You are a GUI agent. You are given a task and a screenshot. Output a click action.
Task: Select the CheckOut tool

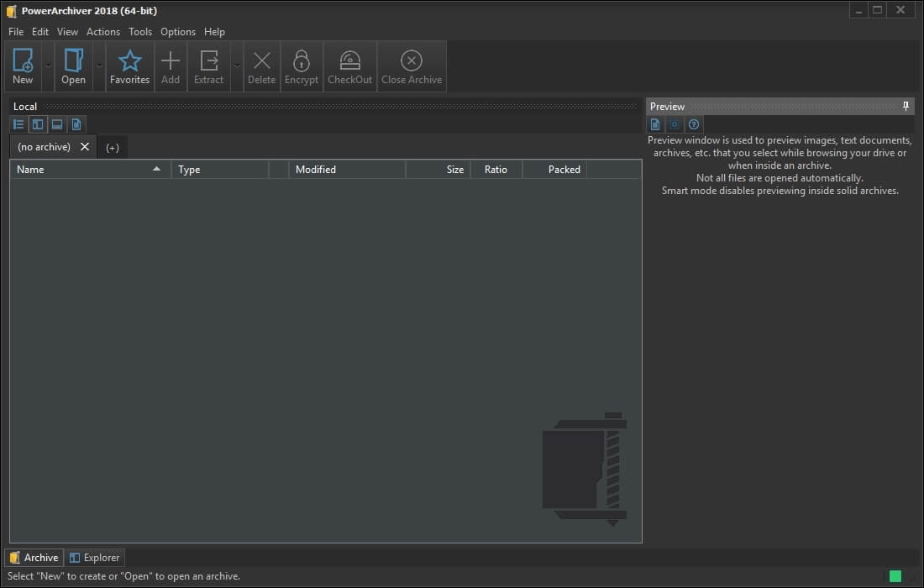(349, 66)
